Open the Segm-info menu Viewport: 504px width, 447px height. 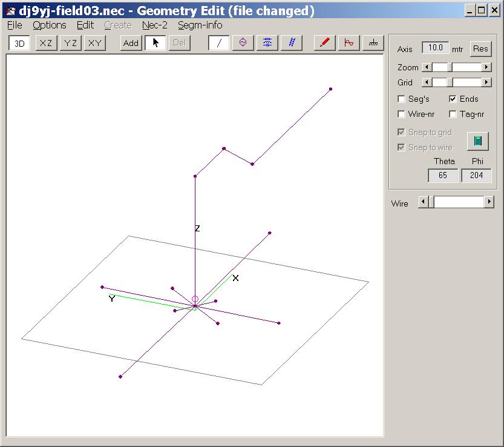point(200,25)
